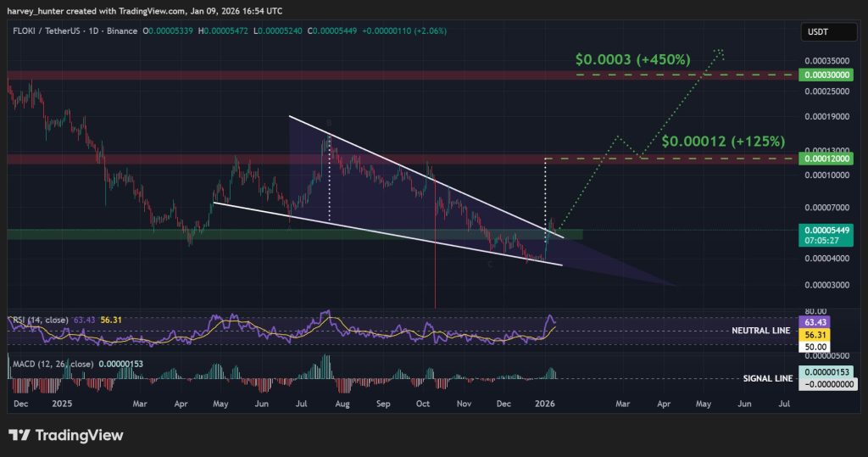The width and height of the screenshot is (868, 457).
Task: Click the 0.00004000 price axis tick
Action: (826, 259)
